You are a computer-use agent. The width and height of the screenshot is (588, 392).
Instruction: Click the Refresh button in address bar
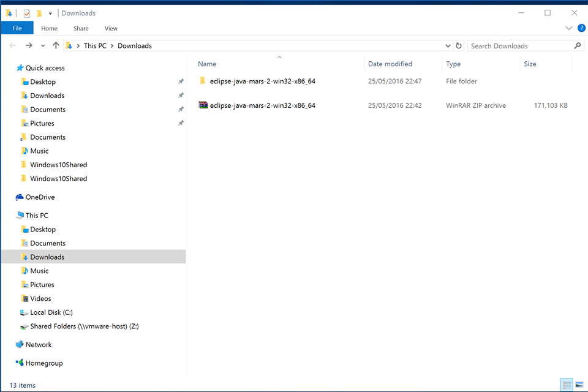459,46
